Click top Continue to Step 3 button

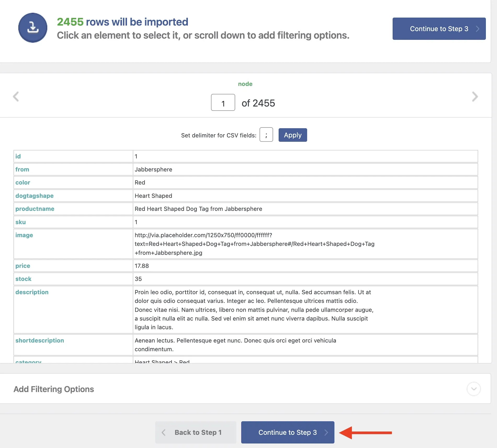point(439,29)
